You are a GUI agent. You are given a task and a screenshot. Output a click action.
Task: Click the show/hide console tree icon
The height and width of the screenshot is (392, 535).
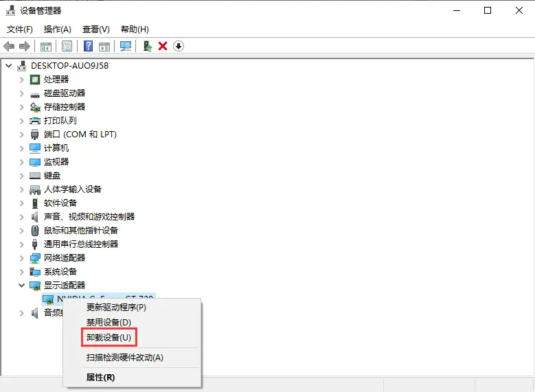[x=46, y=46]
